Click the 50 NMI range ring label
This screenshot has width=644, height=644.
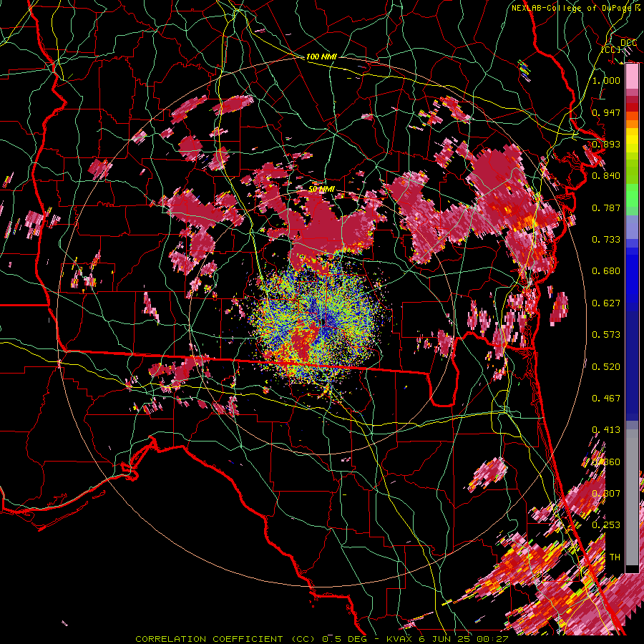[321, 189]
